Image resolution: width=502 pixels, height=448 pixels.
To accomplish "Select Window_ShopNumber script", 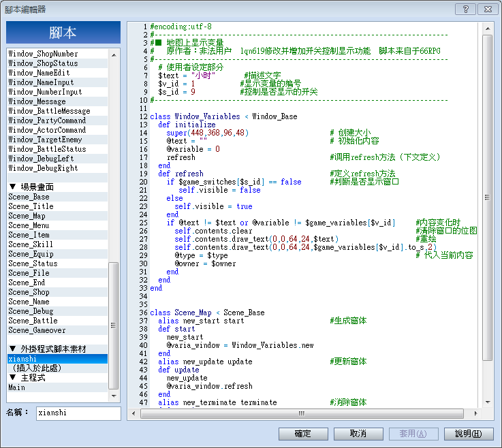I will 58,54.
